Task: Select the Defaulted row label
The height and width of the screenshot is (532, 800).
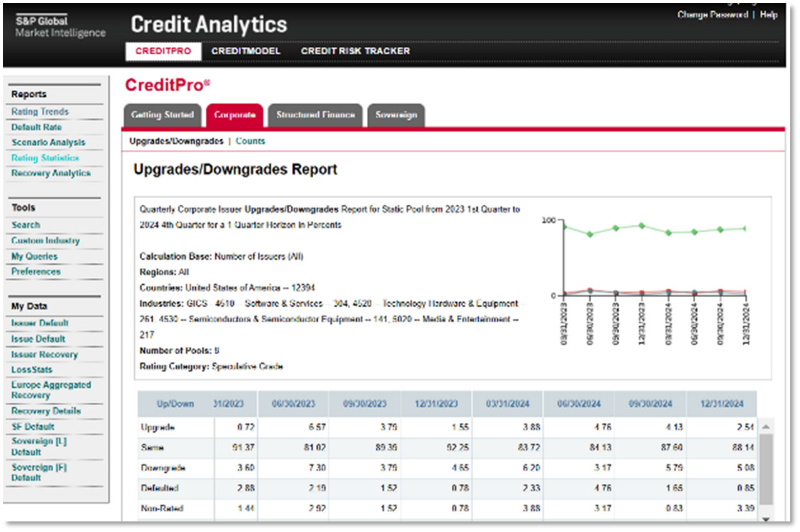Action: coord(159,488)
